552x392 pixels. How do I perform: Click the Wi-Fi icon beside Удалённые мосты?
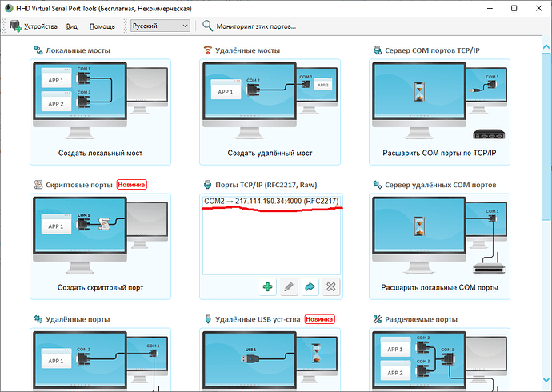click(208, 50)
